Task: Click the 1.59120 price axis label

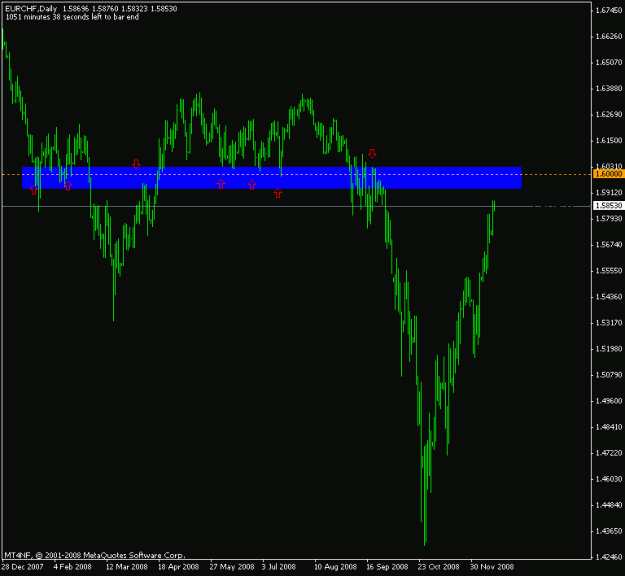Action: (609, 193)
